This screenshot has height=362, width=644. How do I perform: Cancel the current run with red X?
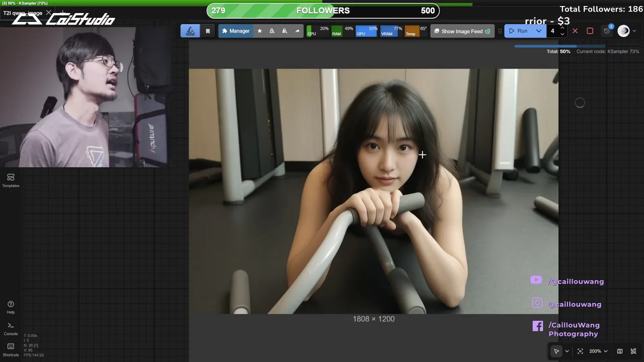pos(575,31)
